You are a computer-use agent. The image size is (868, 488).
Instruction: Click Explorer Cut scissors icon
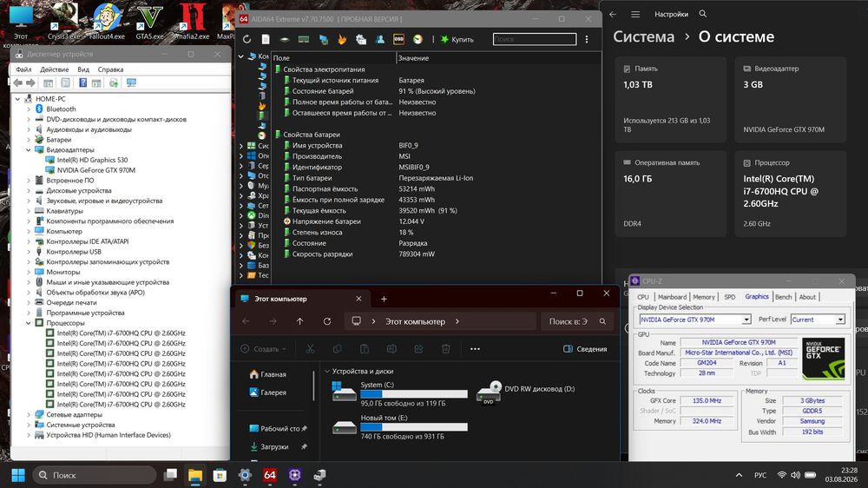pos(310,349)
